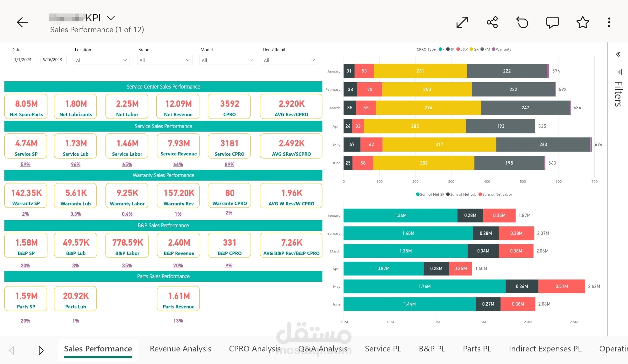
Task: Click the end date field 6/26/2023
Action: [53, 60]
